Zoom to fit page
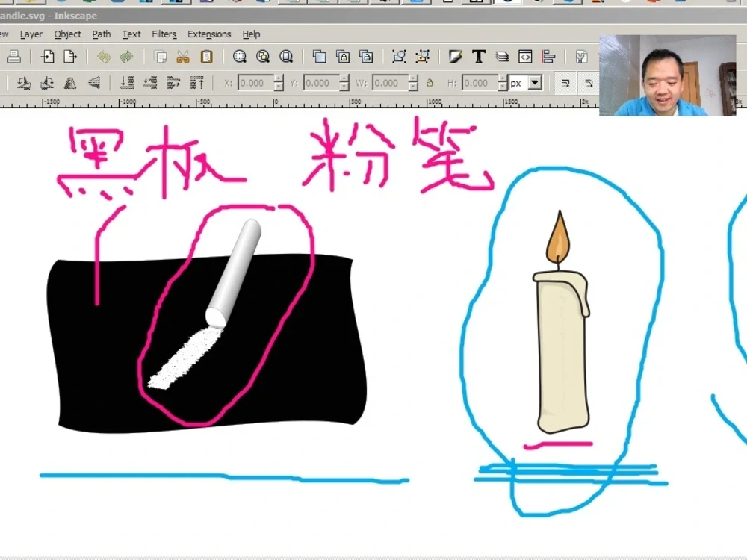 pos(286,57)
